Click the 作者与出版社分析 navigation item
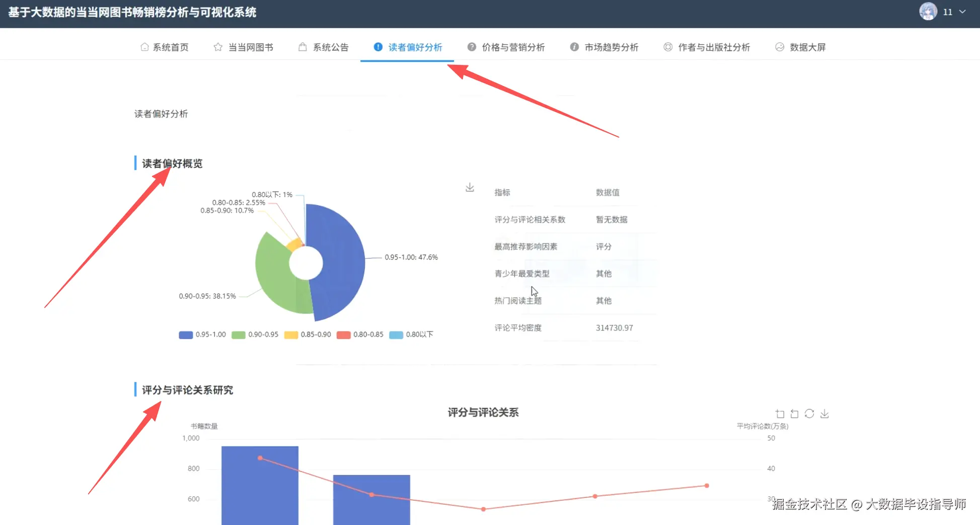 [x=714, y=46]
